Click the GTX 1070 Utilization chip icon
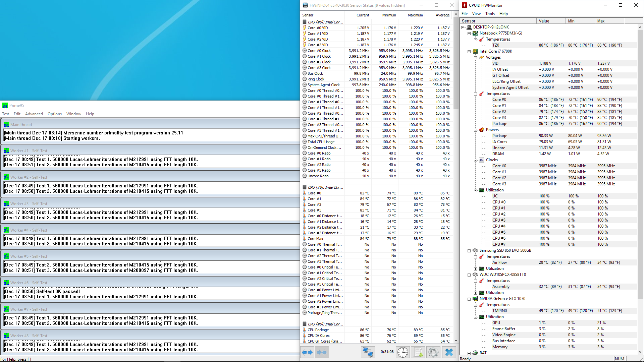 tap(482, 317)
